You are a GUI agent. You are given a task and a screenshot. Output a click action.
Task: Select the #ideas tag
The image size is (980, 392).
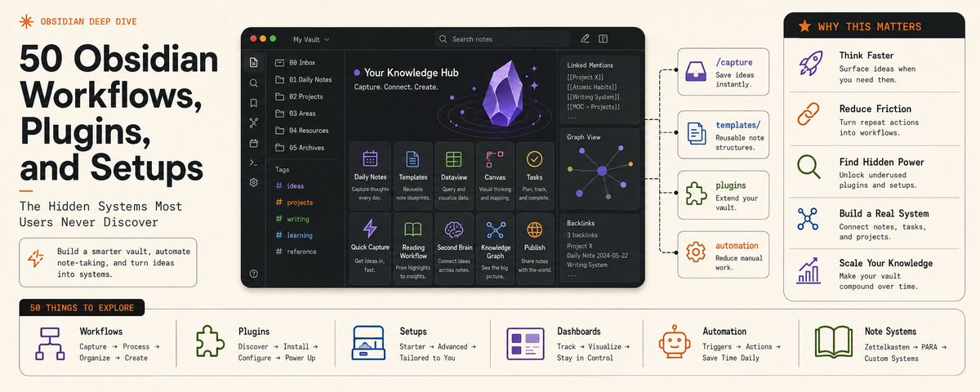coord(290,185)
